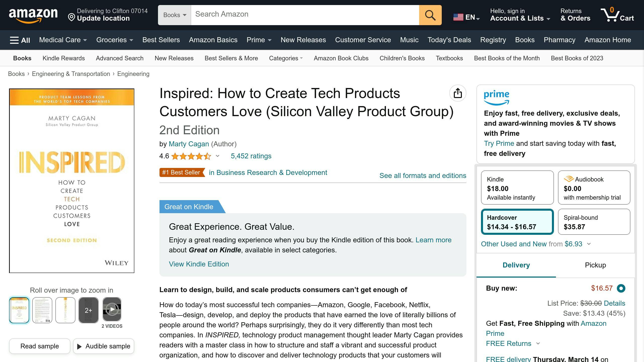Expand the star rating breakdown chevron

pyautogui.click(x=218, y=156)
